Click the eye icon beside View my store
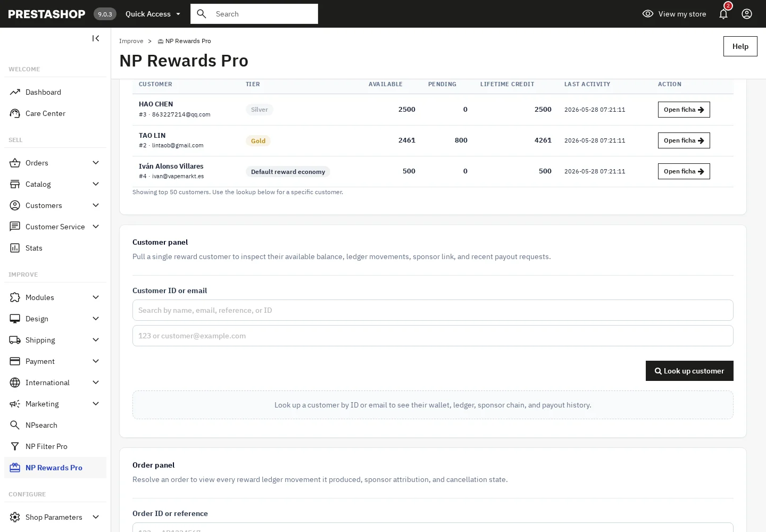 click(x=648, y=14)
